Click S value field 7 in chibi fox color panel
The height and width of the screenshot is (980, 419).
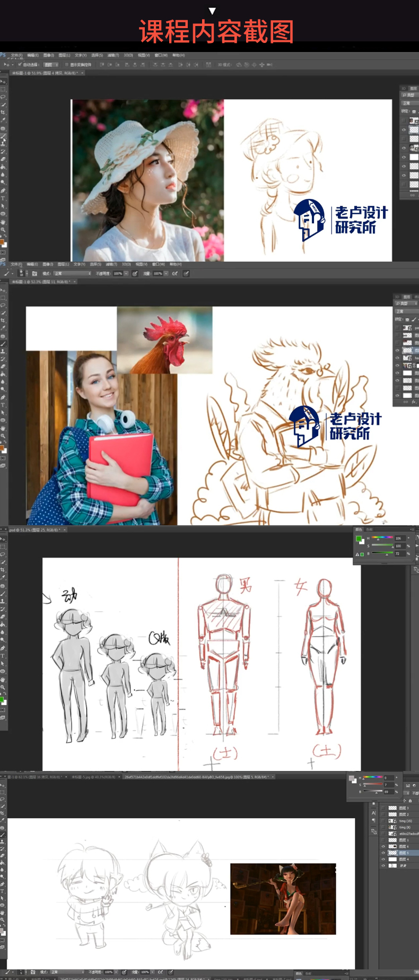click(x=389, y=785)
